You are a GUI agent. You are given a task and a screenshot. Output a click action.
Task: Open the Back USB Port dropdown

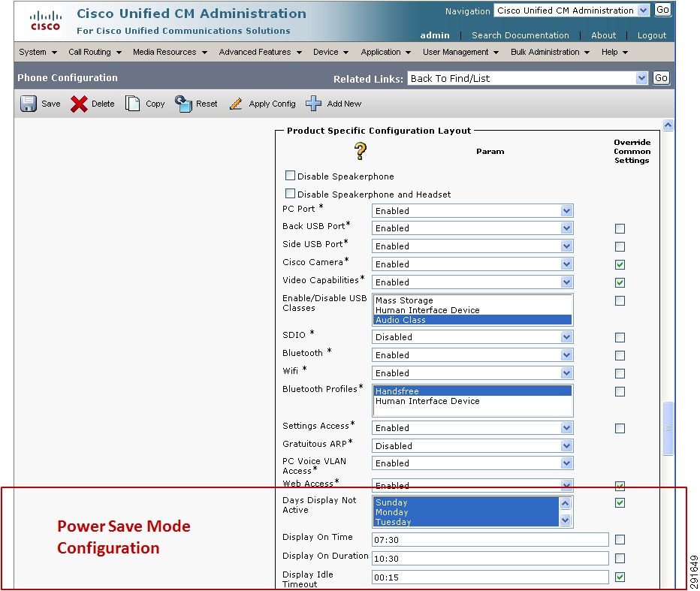(472, 228)
